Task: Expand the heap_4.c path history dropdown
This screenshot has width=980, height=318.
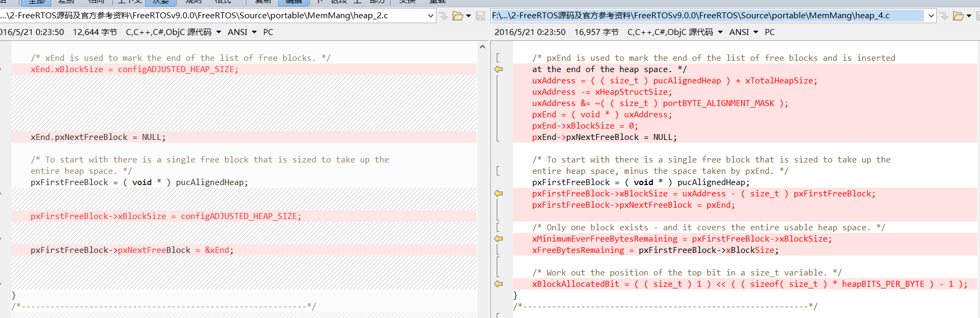Action: tap(931, 16)
